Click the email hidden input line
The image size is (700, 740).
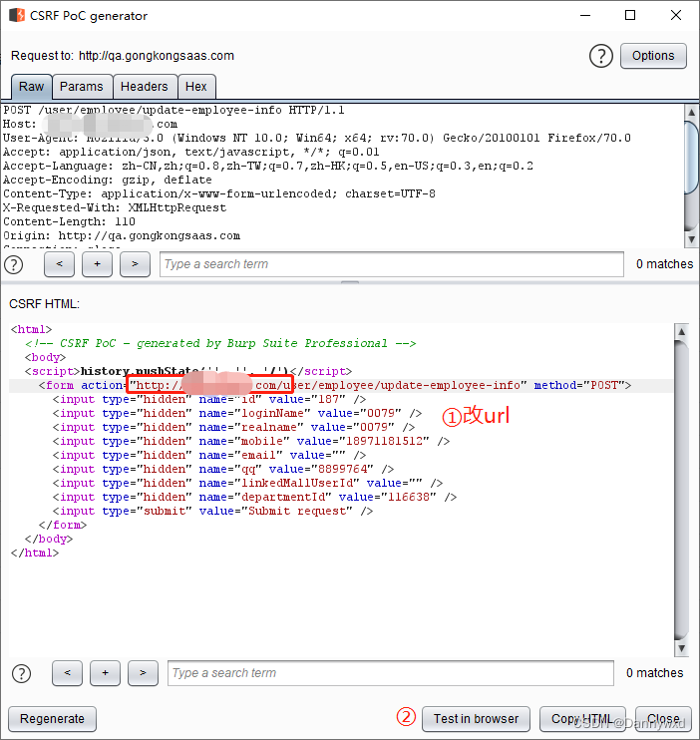click(209, 455)
